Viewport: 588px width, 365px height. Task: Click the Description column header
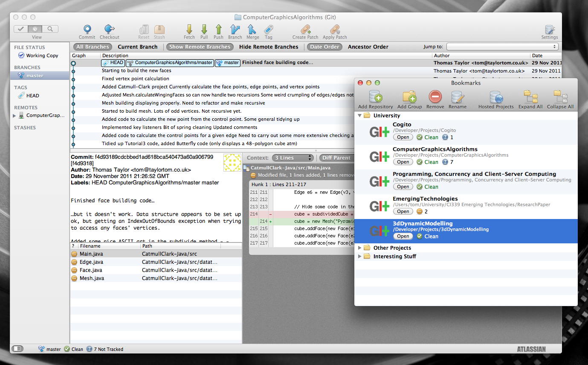point(266,55)
